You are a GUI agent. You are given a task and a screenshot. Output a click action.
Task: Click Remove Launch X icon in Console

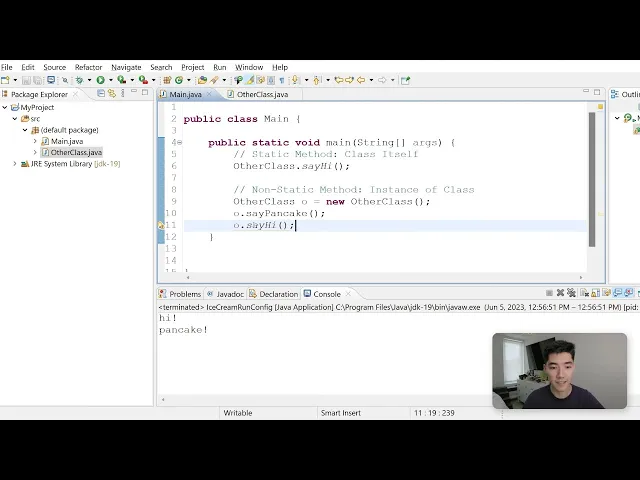pos(560,293)
